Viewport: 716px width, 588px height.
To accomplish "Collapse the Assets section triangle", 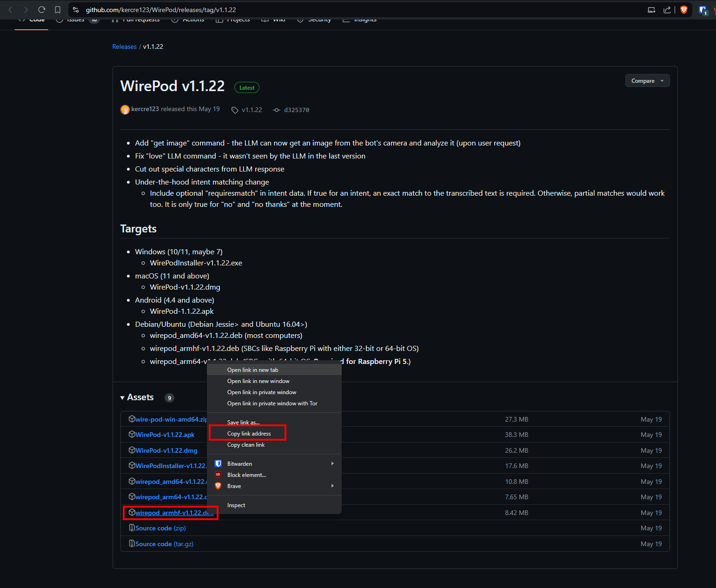I will pyautogui.click(x=122, y=398).
